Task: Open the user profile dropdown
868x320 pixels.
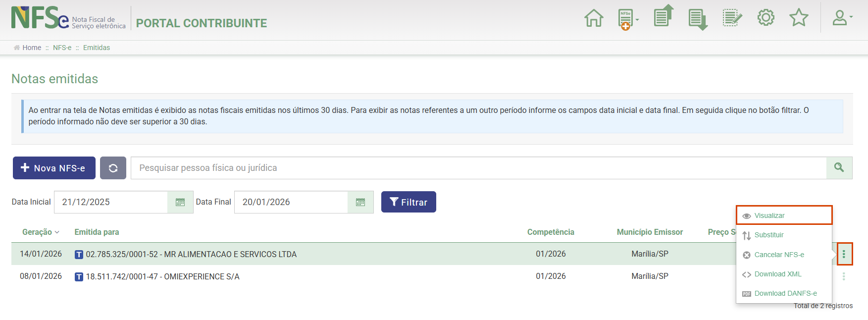Action: coord(841,18)
